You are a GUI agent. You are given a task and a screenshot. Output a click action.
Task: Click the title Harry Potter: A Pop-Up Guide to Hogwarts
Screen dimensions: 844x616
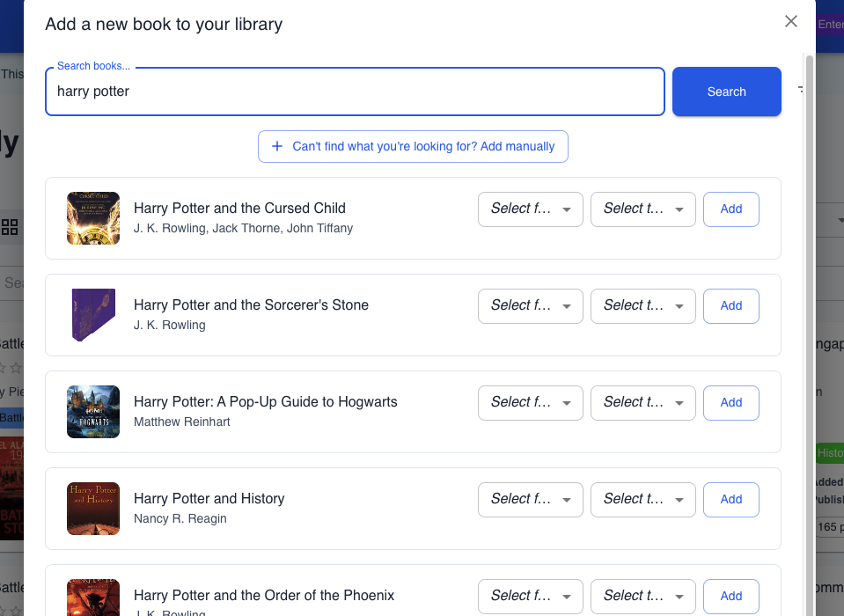(266, 402)
